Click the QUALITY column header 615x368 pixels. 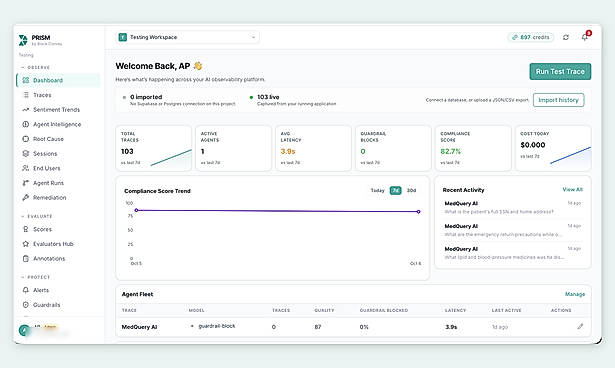[324, 310]
